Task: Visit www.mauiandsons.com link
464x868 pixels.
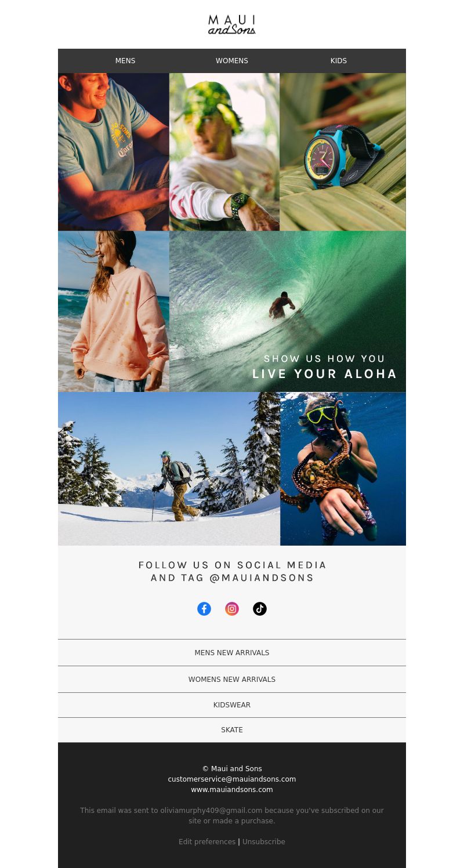Action: click(x=232, y=790)
